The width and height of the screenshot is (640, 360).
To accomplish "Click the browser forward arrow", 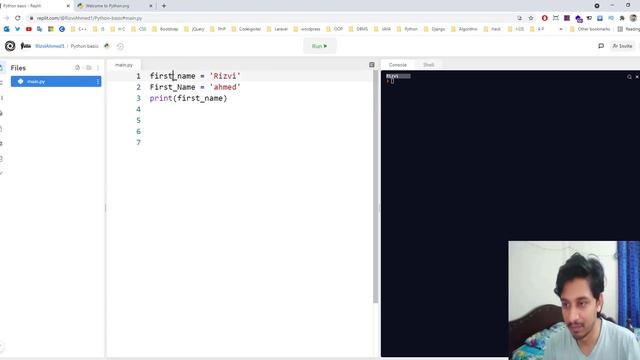I will coord(6,18).
